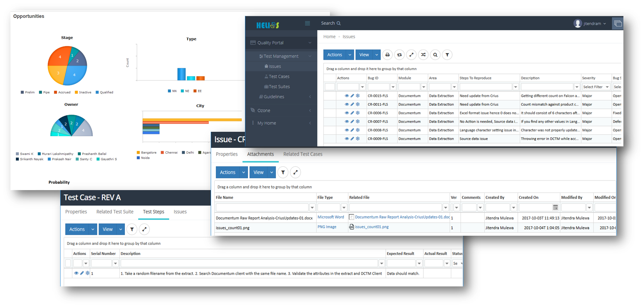Click the Actions button in Test Steps
Screen dimensions: 644x307
point(77,229)
